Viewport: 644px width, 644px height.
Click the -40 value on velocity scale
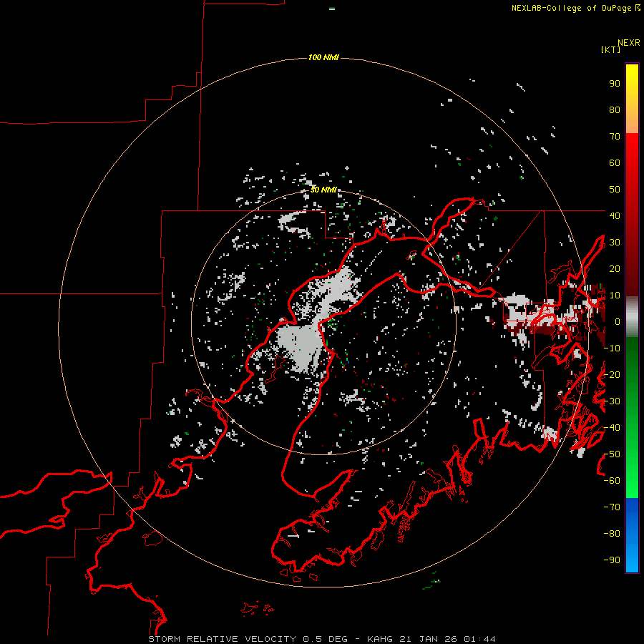pyautogui.click(x=612, y=428)
